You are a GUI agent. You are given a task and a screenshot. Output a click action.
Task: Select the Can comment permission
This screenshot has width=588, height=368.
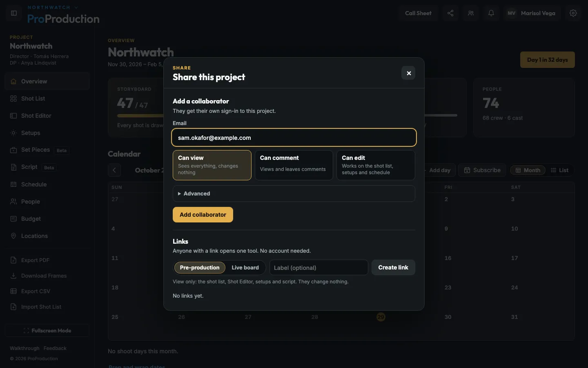click(294, 165)
